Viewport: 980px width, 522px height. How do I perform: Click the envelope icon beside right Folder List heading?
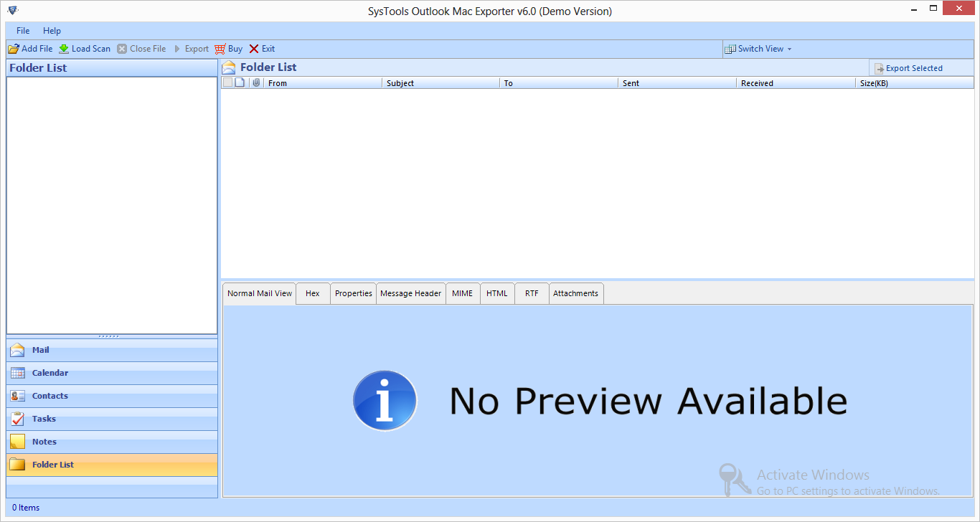point(229,67)
